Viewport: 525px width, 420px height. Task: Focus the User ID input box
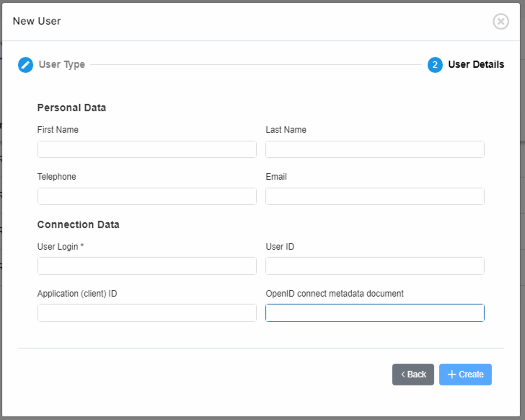click(375, 266)
